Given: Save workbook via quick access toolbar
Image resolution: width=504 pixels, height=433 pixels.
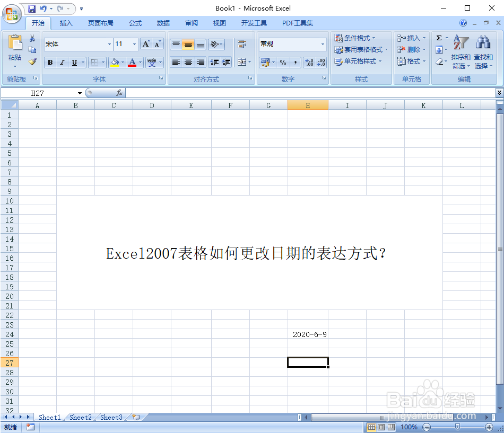Looking at the screenshot, I should (31, 8).
